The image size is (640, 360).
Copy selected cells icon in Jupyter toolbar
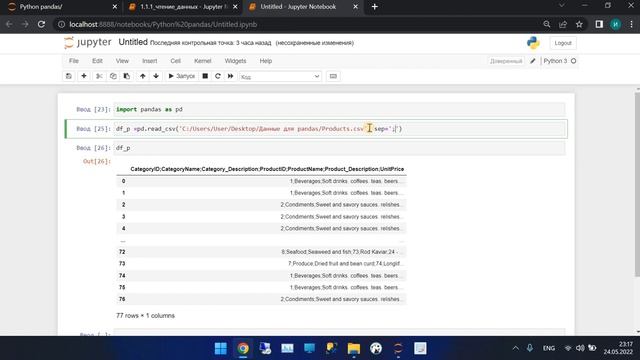113,76
